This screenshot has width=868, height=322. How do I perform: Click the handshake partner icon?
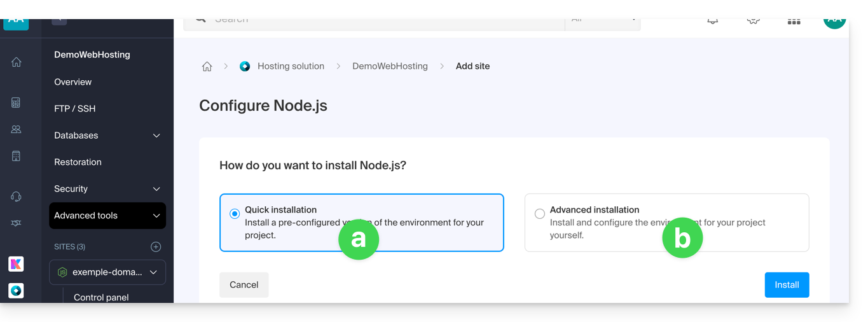coord(17,223)
